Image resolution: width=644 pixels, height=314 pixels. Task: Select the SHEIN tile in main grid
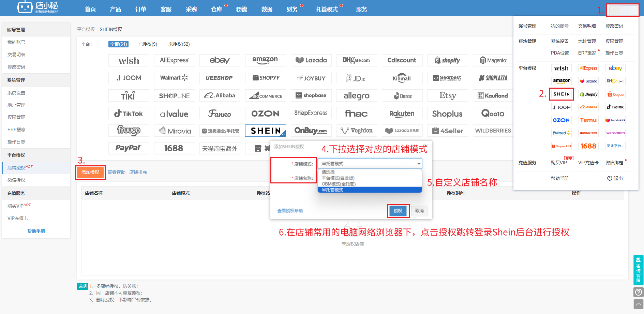[x=265, y=131]
